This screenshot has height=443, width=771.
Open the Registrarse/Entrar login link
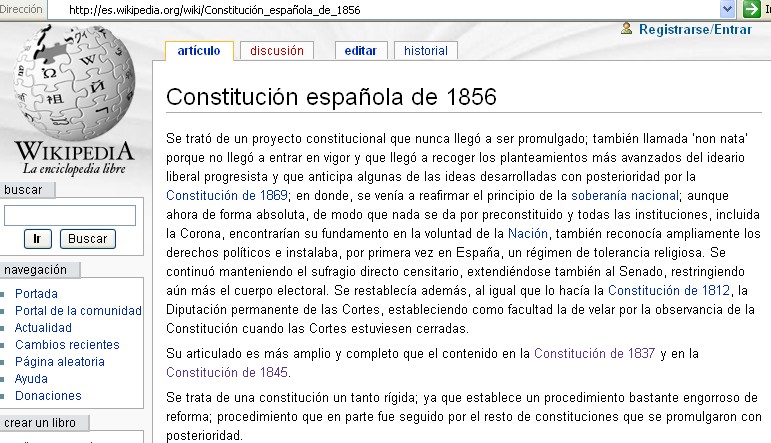coord(695,30)
